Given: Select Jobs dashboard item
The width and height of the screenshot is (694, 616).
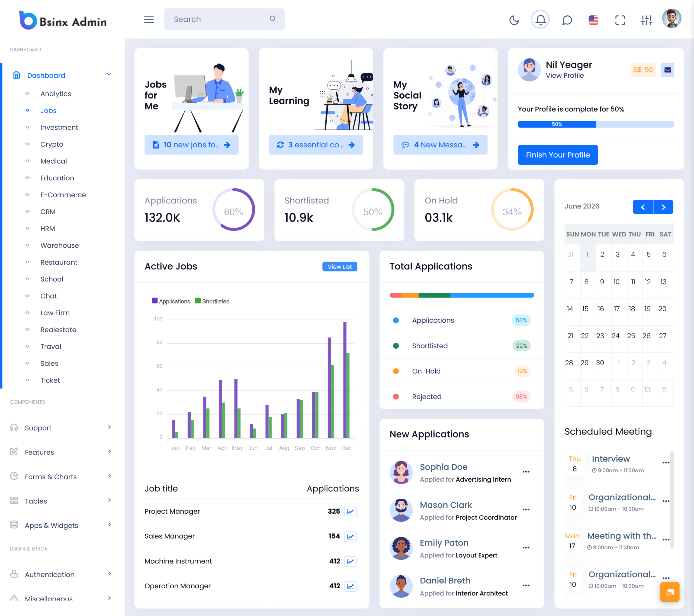Looking at the screenshot, I should click(48, 111).
